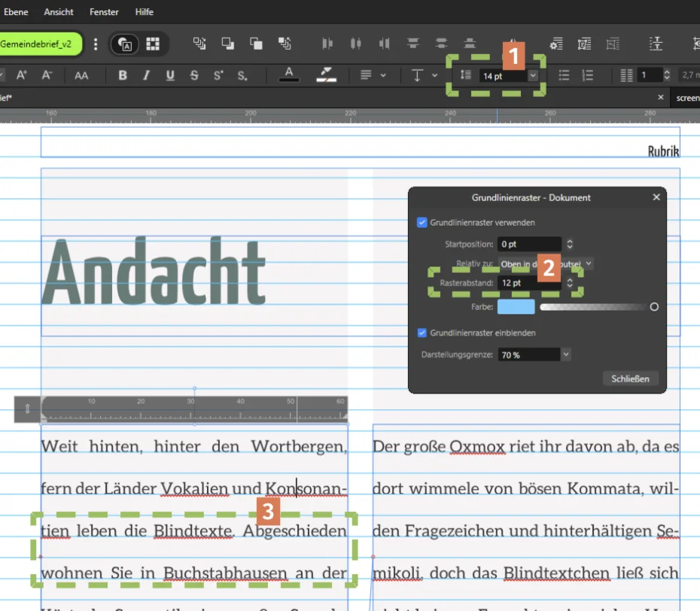The height and width of the screenshot is (611, 700).
Task: Click the baseline grid toolbar icon
Action: 656,44
